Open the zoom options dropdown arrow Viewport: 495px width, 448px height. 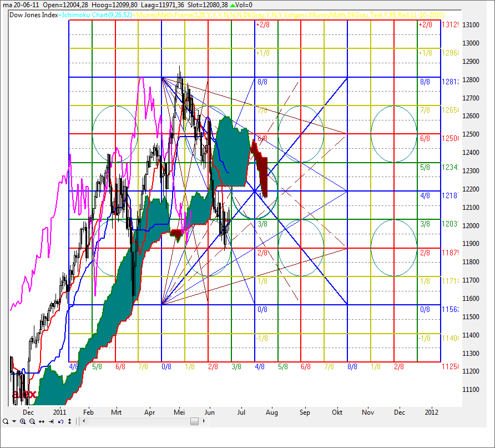[13, 422]
